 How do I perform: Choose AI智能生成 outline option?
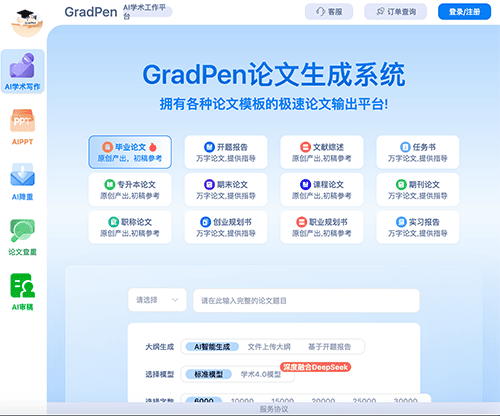point(212,347)
